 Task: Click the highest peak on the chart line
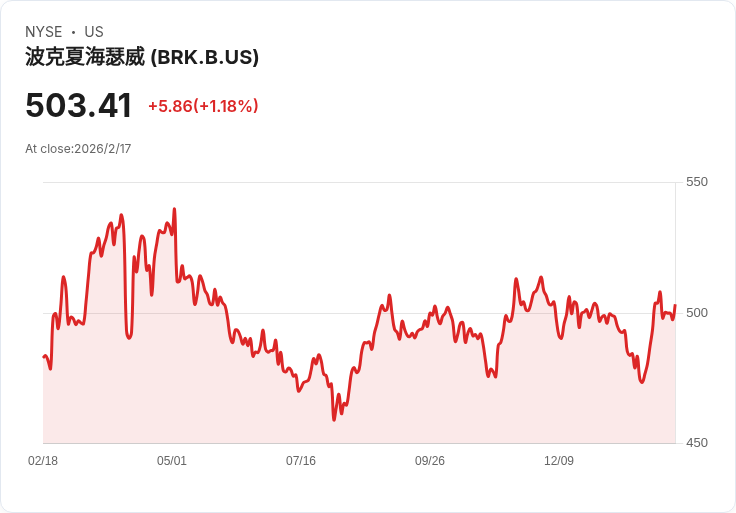point(175,209)
